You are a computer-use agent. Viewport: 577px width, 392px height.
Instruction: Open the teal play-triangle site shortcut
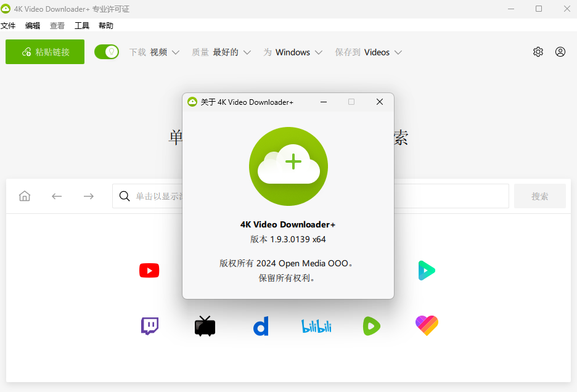427,271
